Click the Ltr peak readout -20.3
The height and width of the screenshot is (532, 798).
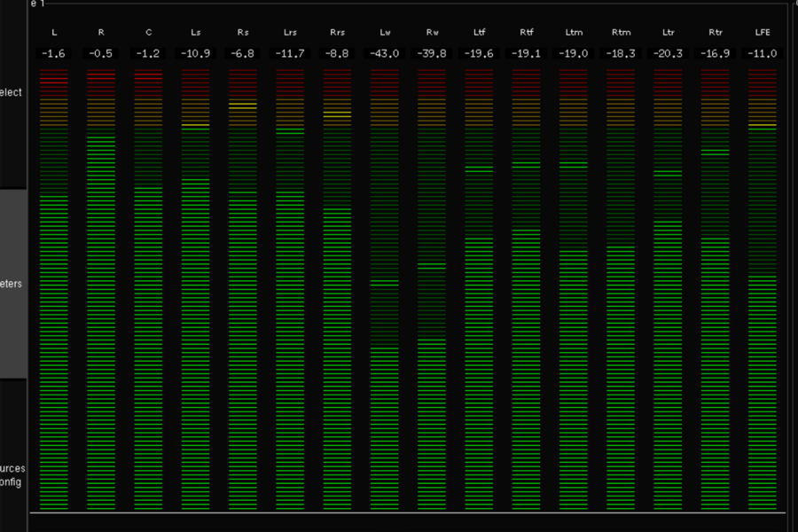[668, 54]
